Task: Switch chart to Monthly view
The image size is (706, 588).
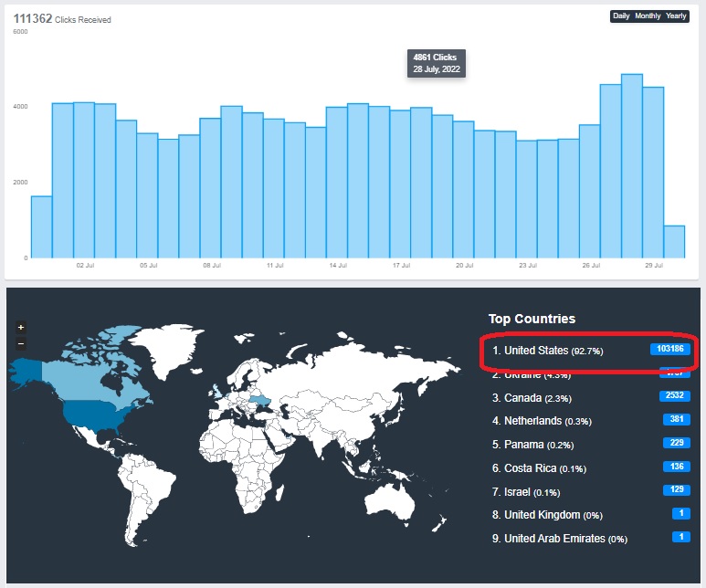Action: (x=648, y=16)
